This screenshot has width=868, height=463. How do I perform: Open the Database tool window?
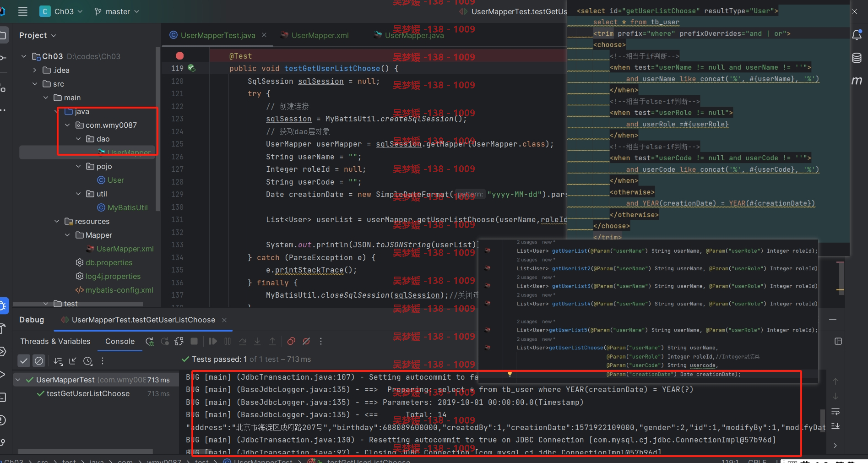click(857, 58)
